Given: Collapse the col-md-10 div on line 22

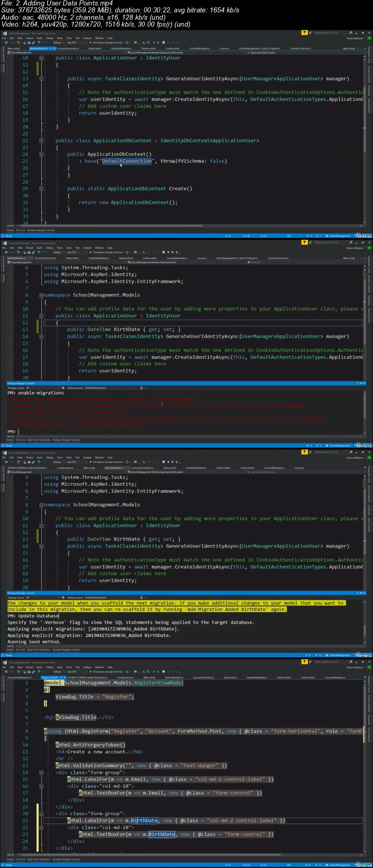Looking at the screenshot, I should (x=41, y=827).
